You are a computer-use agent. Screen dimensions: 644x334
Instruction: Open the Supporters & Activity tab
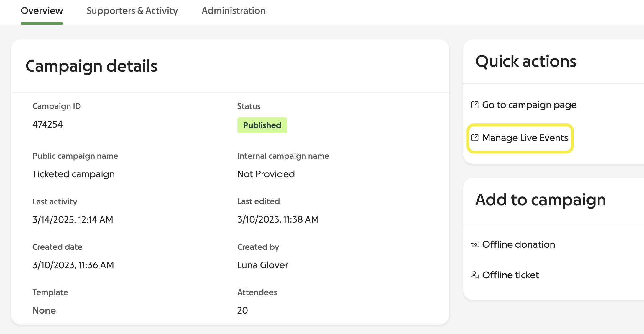coord(132,11)
